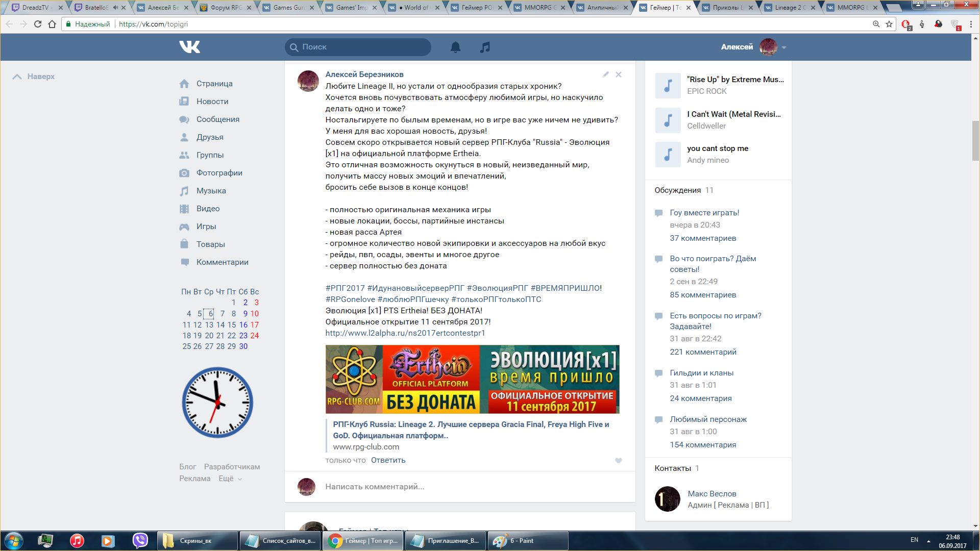The width and height of the screenshot is (980, 551).
Task: Open Сообщения in left sidebar
Action: (x=218, y=119)
